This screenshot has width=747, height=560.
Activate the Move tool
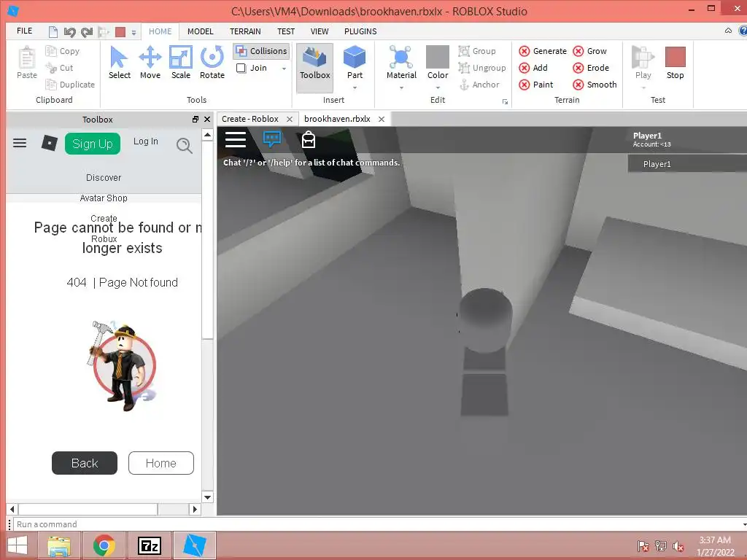coord(150,63)
